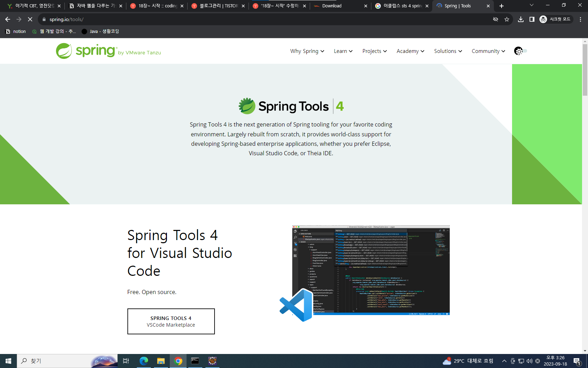Open the browser downloads icon
Viewport: 588px width, 368px height.
tap(521, 19)
